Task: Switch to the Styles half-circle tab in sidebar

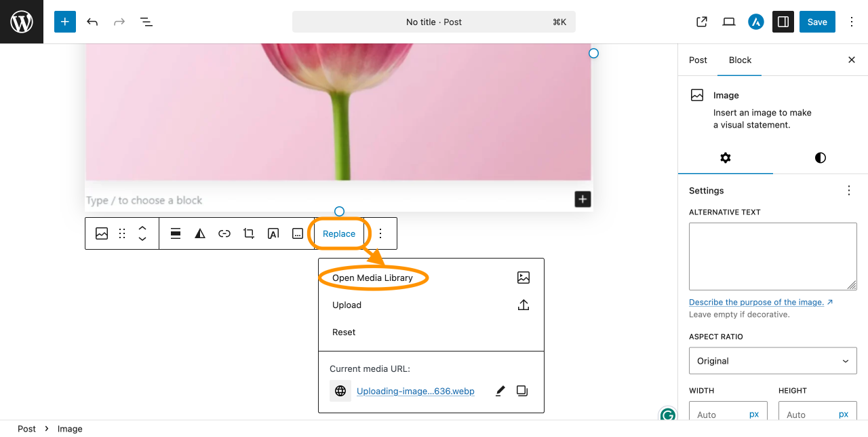Action: [x=820, y=158]
